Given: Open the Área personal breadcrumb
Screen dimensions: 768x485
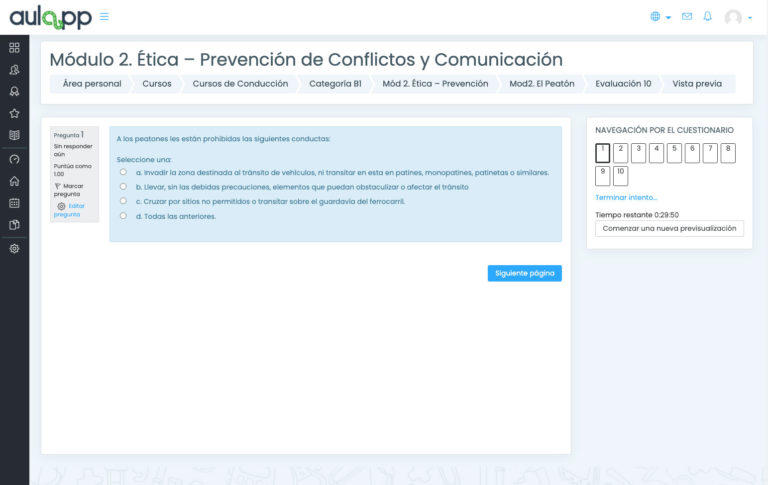Looking at the screenshot, I should (x=92, y=84).
